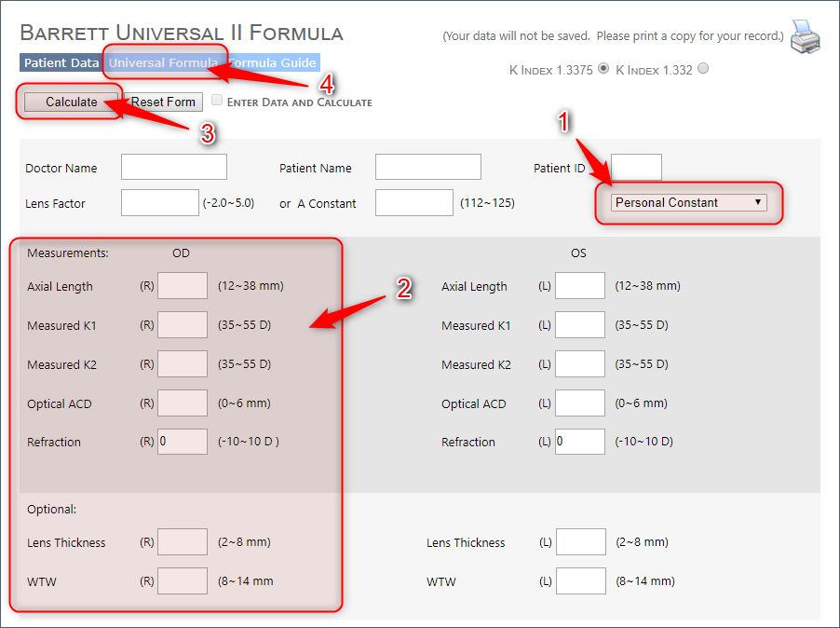840x628 pixels.
Task: Click the '(112~125)' range hint
Action: (487, 203)
